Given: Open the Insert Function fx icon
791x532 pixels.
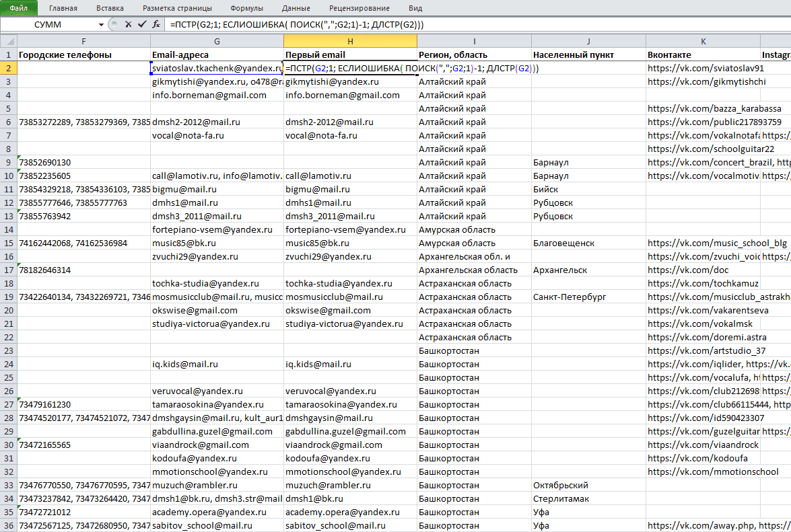Looking at the screenshot, I should [156, 24].
